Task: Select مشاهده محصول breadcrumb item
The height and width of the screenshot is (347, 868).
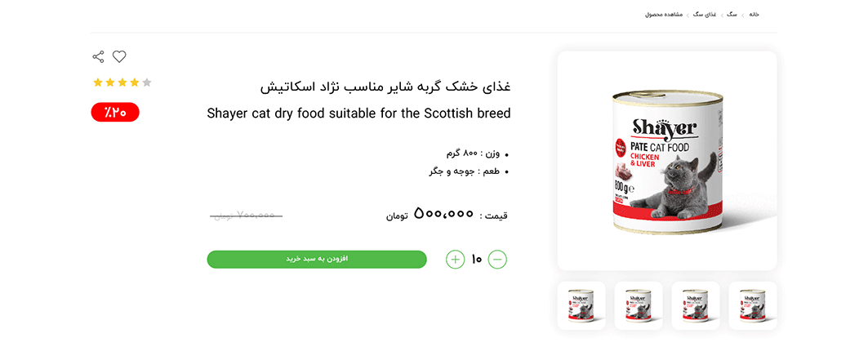Action: click(663, 15)
